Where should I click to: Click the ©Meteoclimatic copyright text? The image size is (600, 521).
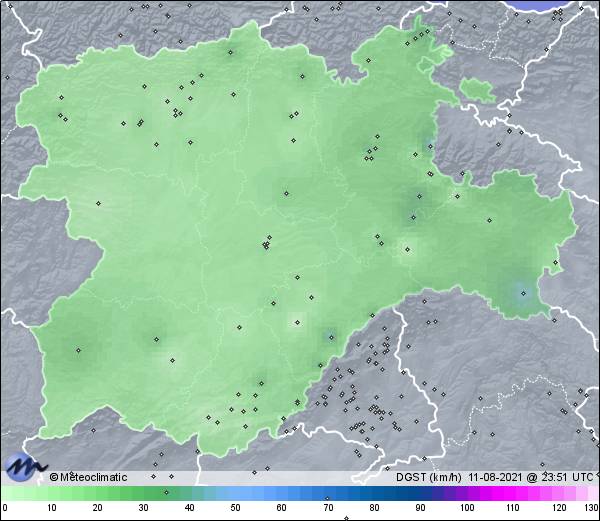click(88, 477)
